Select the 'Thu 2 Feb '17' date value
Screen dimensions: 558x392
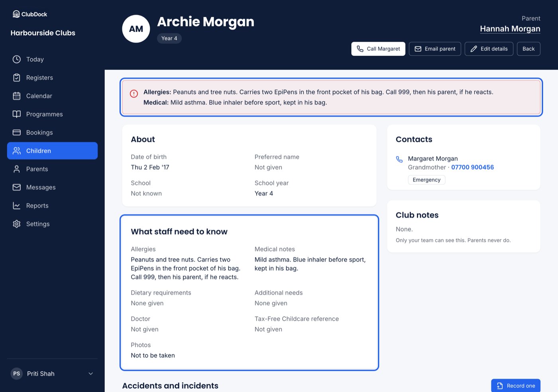click(150, 167)
